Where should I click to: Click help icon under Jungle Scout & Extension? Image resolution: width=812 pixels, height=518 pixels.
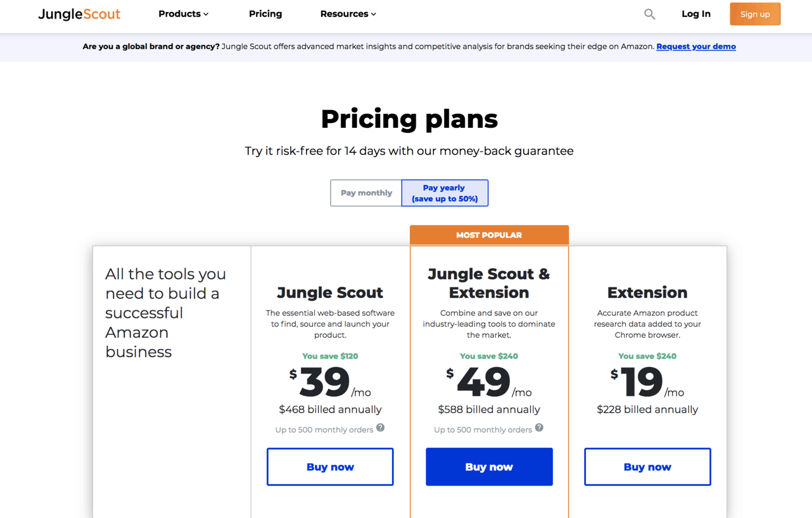coord(539,428)
